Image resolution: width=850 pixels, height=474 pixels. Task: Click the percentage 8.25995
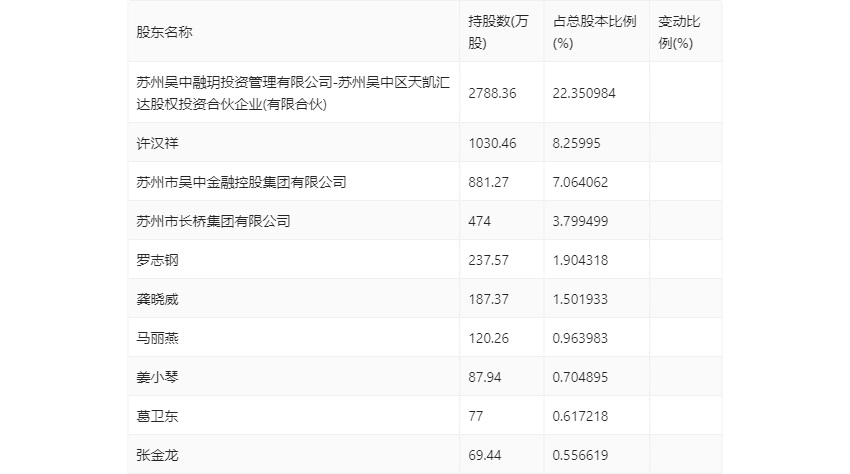pyautogui.click(x=576, y=143)
